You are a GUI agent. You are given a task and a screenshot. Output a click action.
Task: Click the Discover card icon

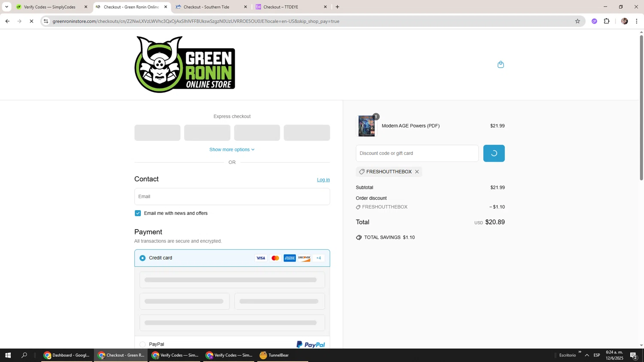pyautogui.click(x=304, y=258)
